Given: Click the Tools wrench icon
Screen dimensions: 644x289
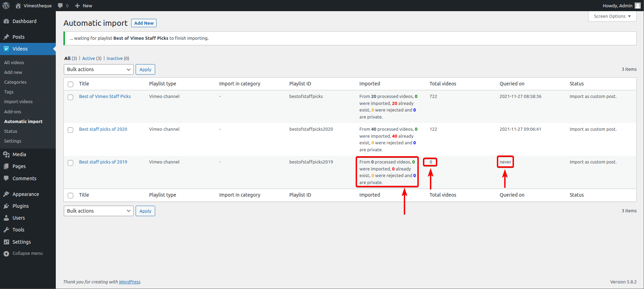Looking at the screenshot, I should [x=6, y=230].
